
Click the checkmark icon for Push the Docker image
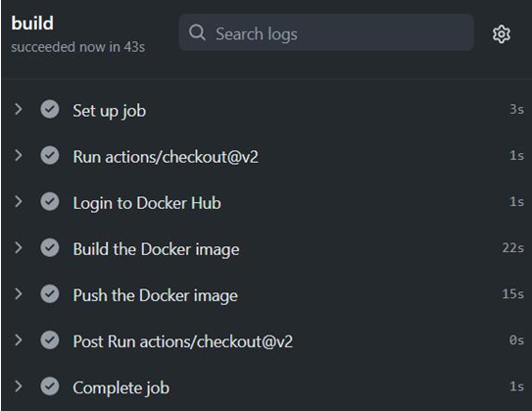tap(50, 294)
